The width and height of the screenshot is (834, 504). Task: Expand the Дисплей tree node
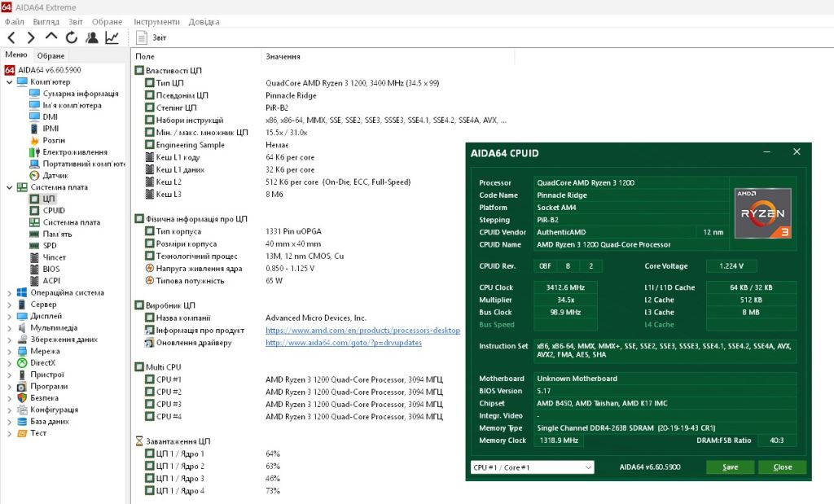9,316
